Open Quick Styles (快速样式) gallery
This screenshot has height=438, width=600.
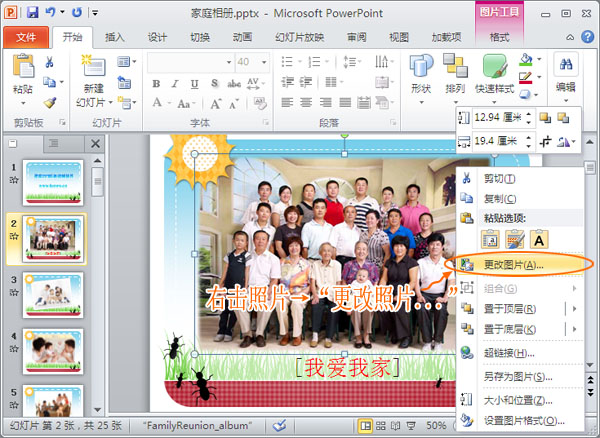[x=494, y=66]
